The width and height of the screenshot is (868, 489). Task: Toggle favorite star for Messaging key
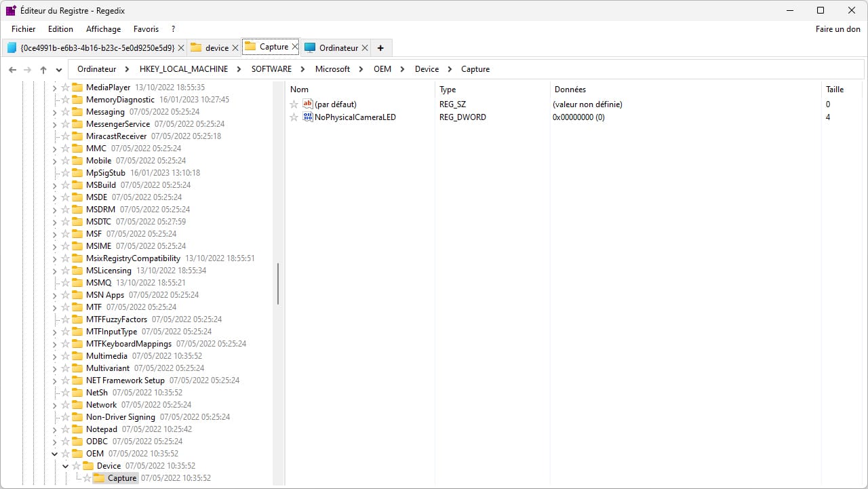click(66, 112)
